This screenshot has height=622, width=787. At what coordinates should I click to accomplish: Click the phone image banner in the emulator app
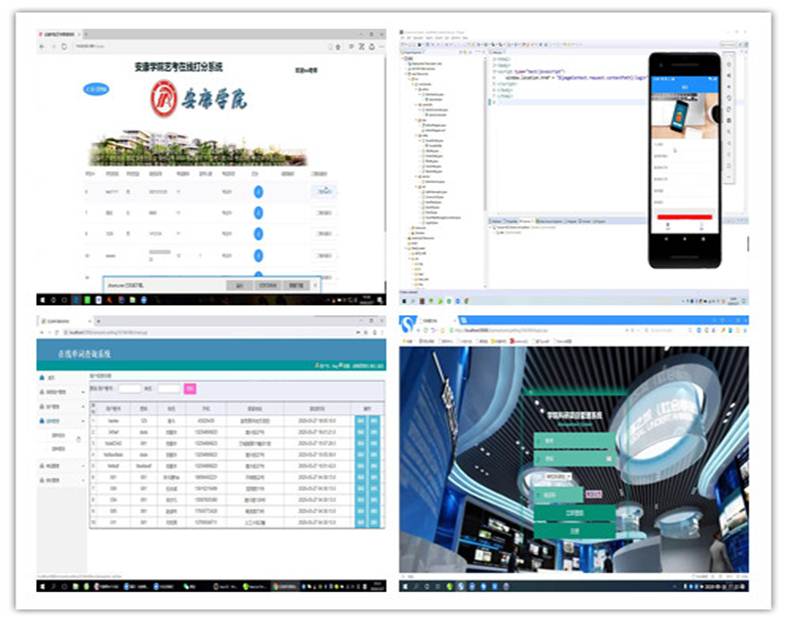(x=684, y=115)
